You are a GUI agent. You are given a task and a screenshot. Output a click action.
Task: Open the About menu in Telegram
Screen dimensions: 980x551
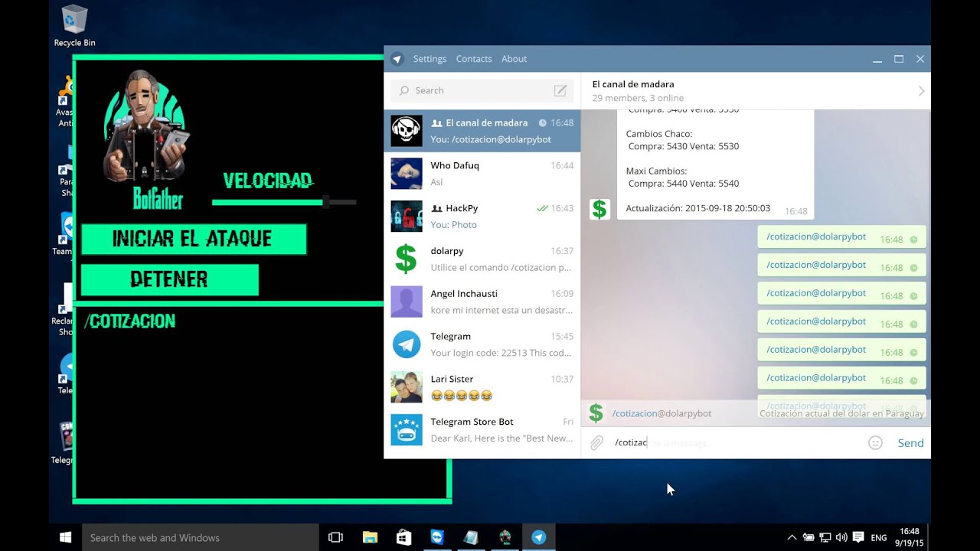[514, 59]
